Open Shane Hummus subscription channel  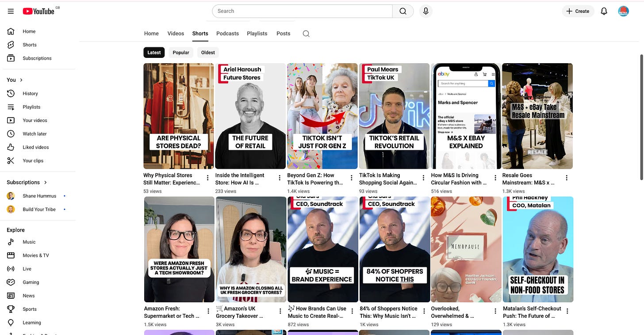pos(39,196)
